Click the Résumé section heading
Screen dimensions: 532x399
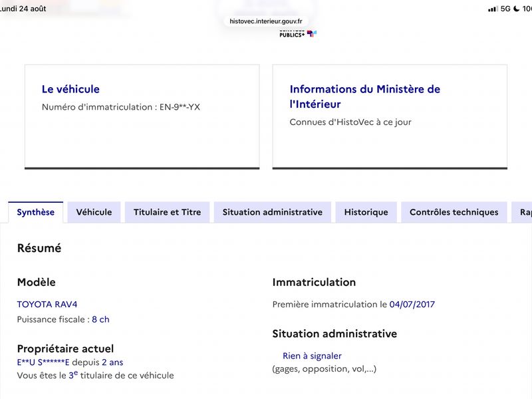point(39,248)
